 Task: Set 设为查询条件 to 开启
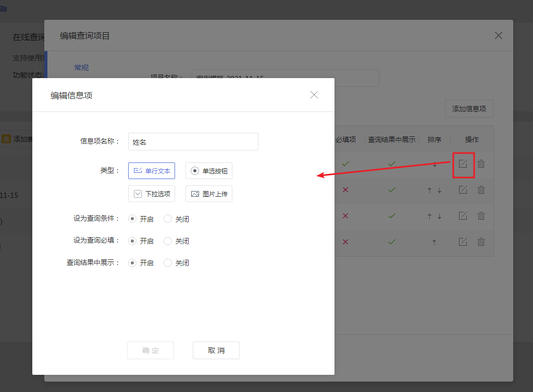132,219
